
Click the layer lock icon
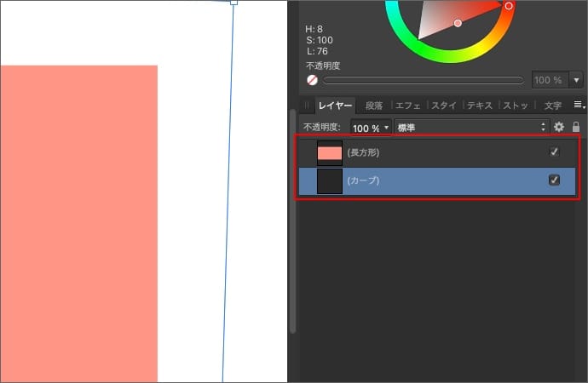click(577, 127)
